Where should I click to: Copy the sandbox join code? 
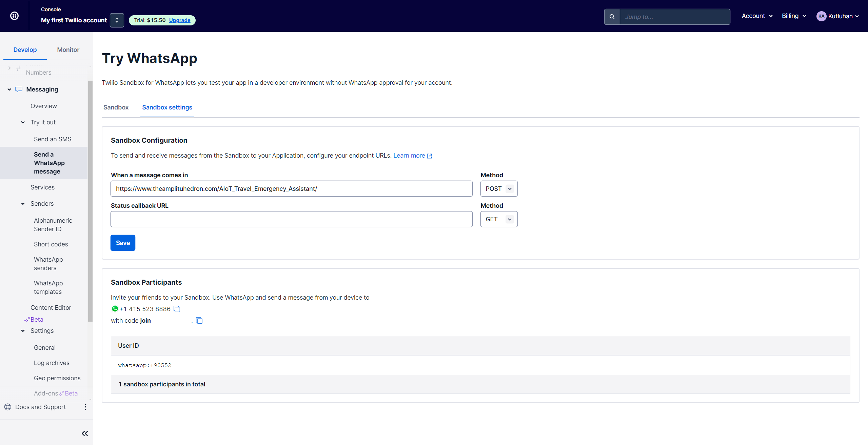click(x=199, y=320)
